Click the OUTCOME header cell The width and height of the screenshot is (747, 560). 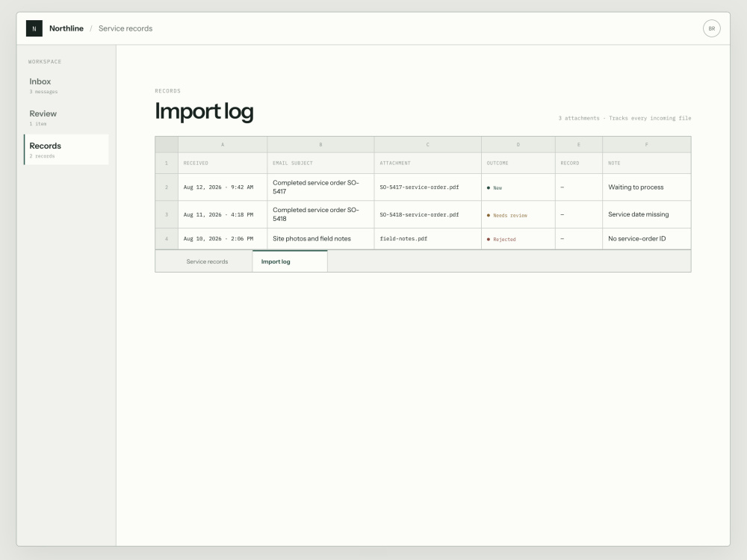pos(518,164)
